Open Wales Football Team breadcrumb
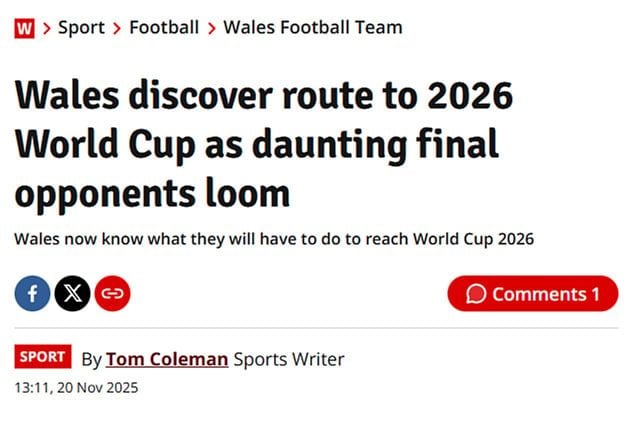Viewport: 635px width, 422px height. [312, 27]
